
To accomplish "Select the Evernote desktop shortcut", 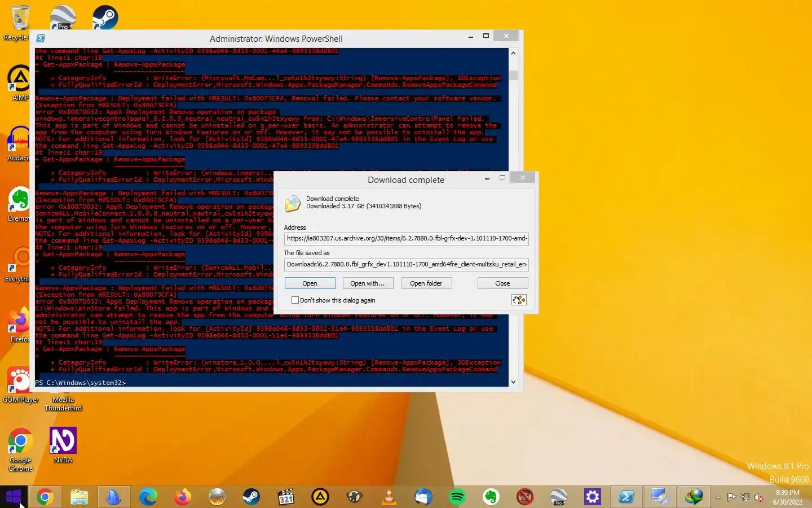I will click(19, 204).
